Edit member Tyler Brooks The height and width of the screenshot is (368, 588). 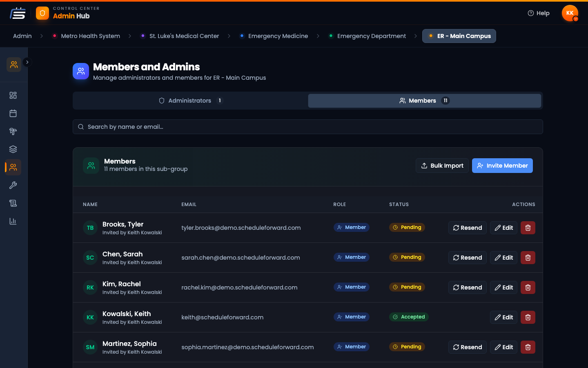click(x=504, y=228)
